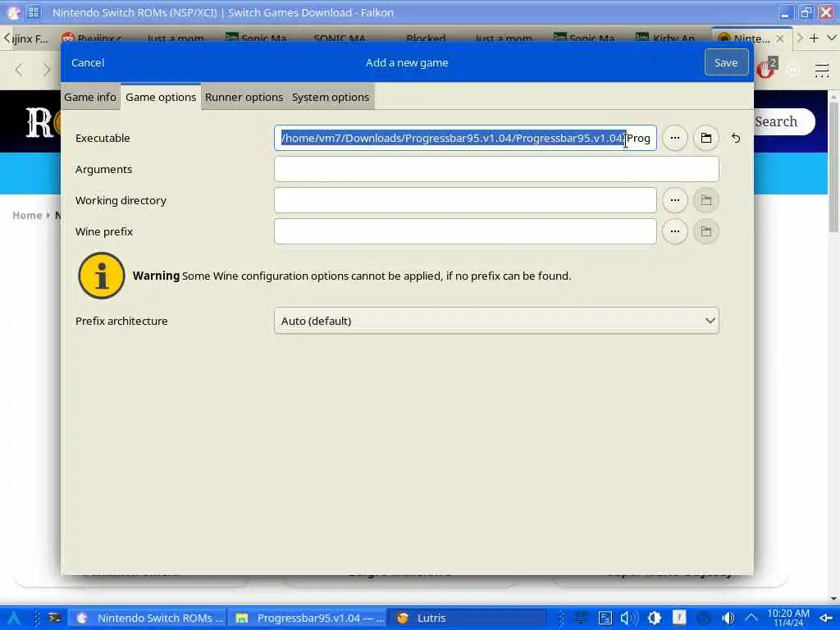Click the Falkon forward navigation arrow
840x630 pixels.
coord(47,70)
